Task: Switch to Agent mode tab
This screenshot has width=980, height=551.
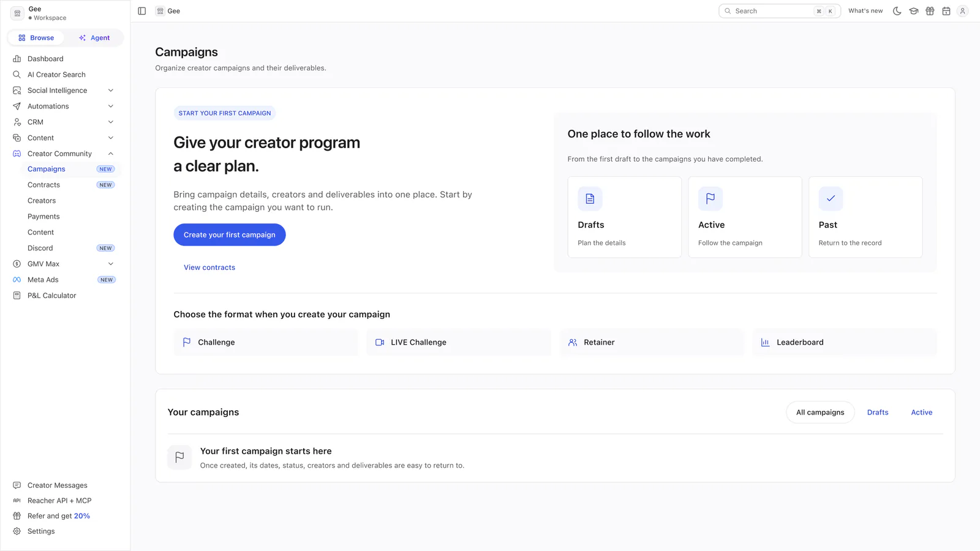Action: pos(94,38)
